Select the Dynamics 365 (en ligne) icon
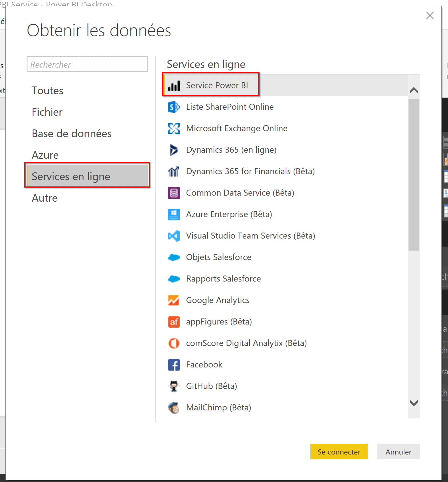 (174, 150)
